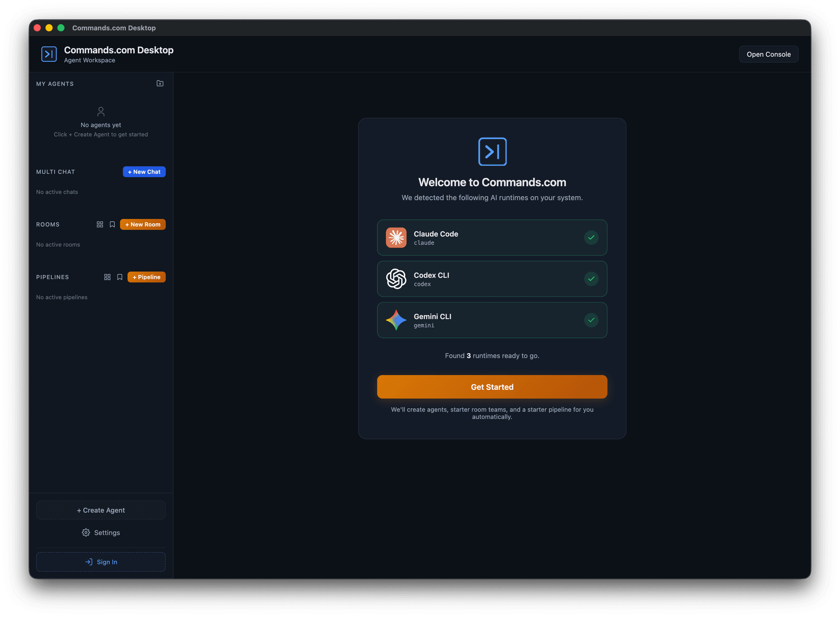Click the Rooms bookmark icon
This screenshot has height=617, width=840.
[x=112, y=225]
